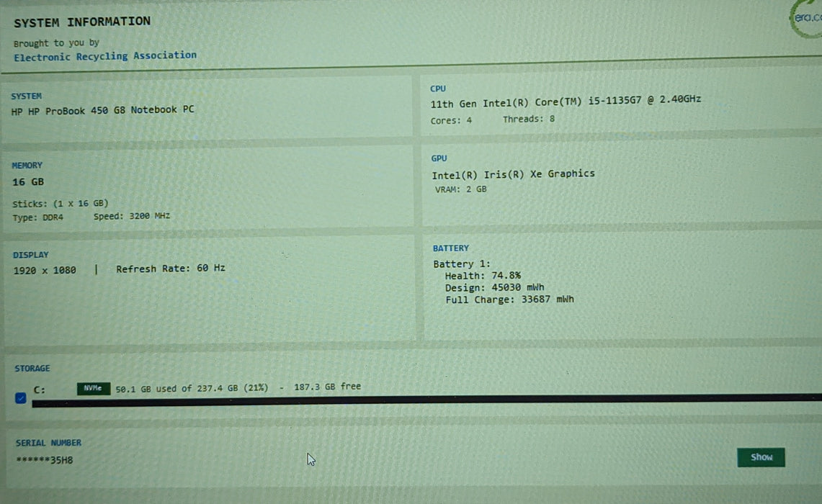Click the CPU section heading
Viewport: 822px width, 504px height.
pos(438,89)
